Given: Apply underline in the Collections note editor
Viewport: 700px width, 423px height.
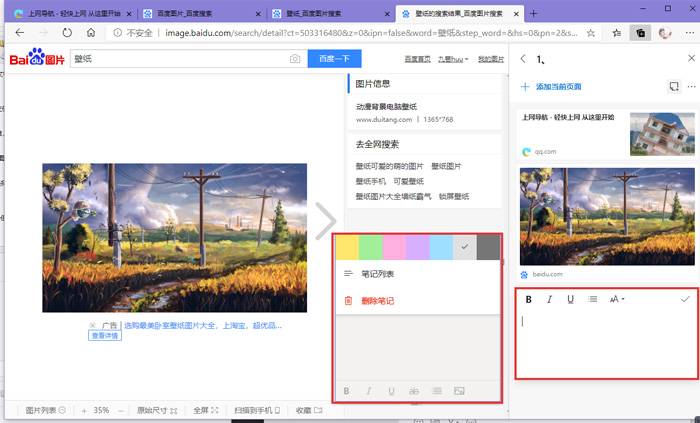Looking at the screenshot, I should (x=570, y=299).
